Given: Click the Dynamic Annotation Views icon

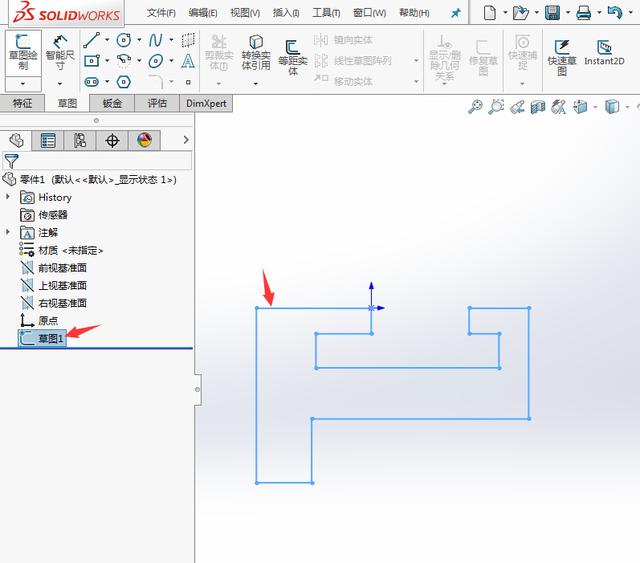Looking at the screenshot, I should [558, 107].
